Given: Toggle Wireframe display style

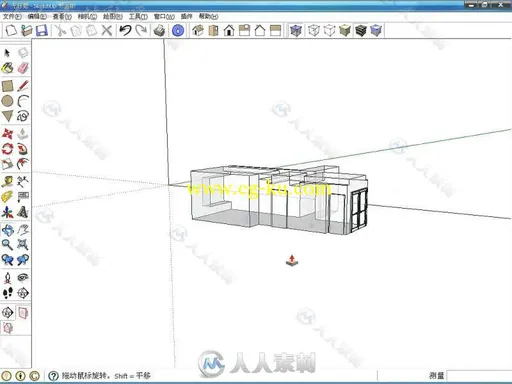Looking at the screenshot, I should tap(314, 31).
